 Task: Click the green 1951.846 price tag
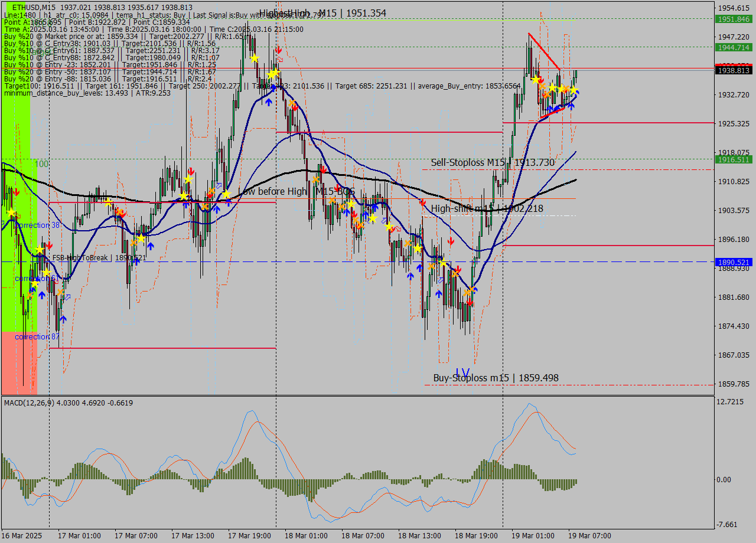click(x=733, y=19)
